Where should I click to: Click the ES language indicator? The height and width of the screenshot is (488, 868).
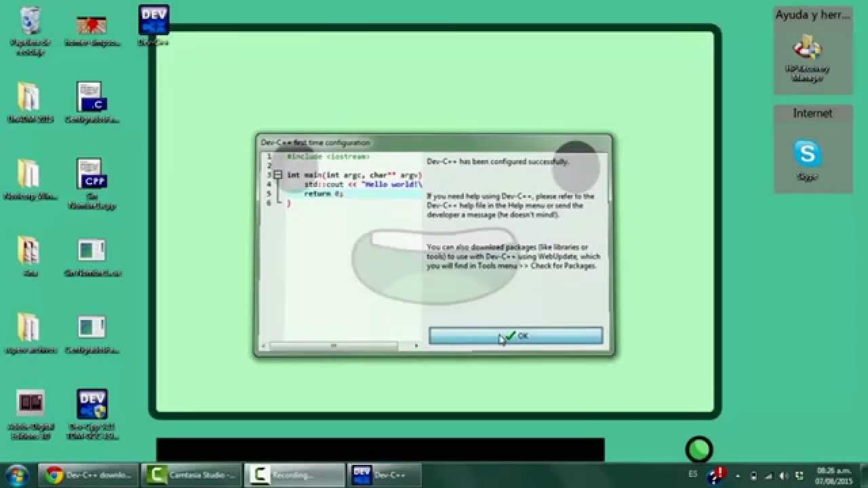(x=692, y=474)
